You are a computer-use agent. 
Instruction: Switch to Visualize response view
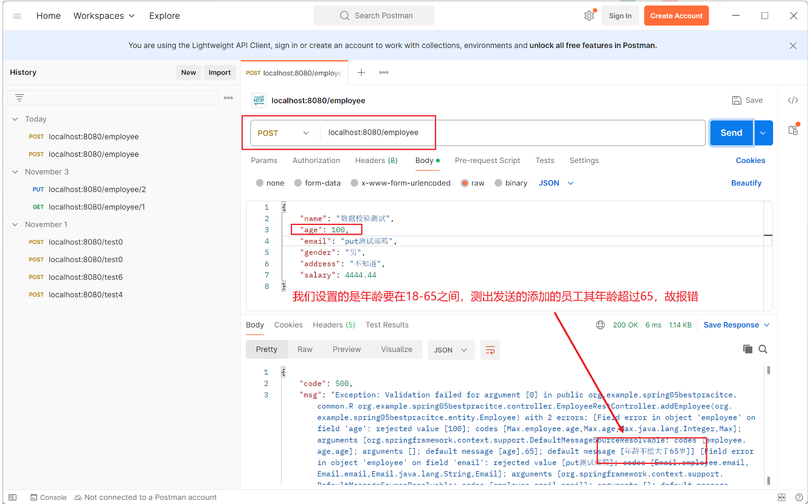pos(397,350)
